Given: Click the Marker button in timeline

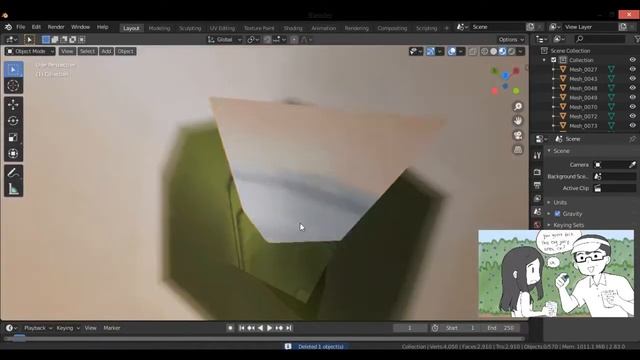Looking at the screenshot, I should [x=112, y=328].
